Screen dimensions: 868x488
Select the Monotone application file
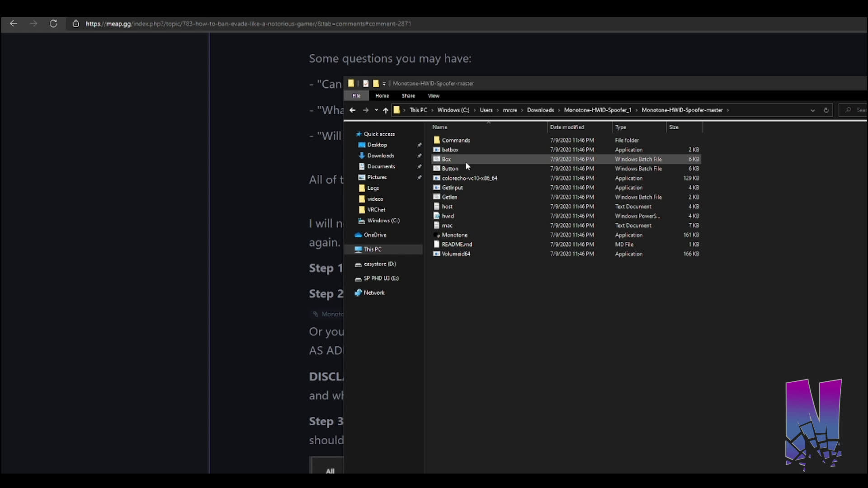454,235
